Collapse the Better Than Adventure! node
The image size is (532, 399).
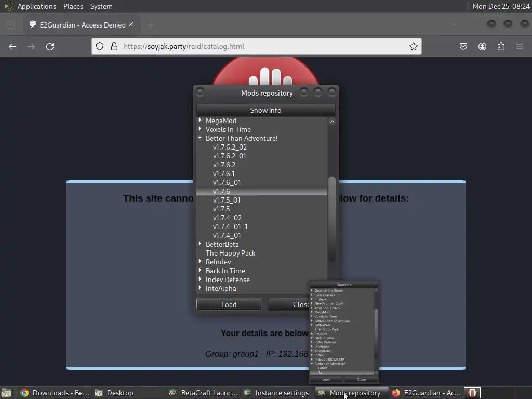pos(200,138)
